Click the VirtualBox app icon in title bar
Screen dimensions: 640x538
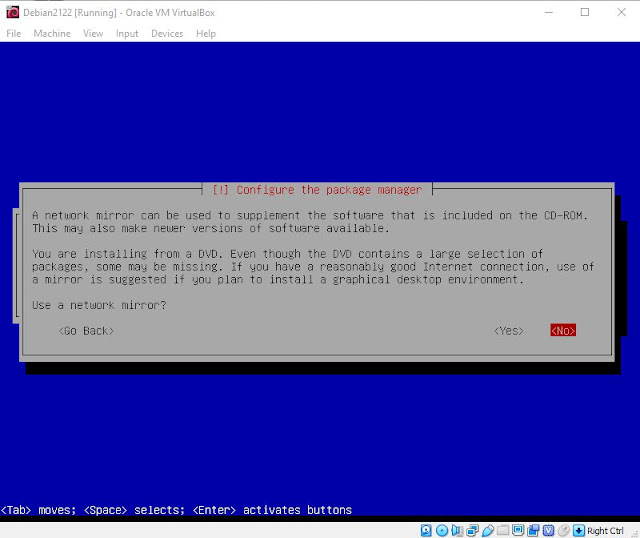13,12
